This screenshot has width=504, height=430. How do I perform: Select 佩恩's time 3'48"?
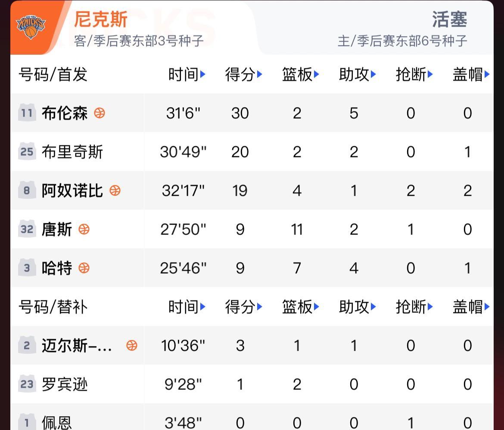tap(183, 423)
